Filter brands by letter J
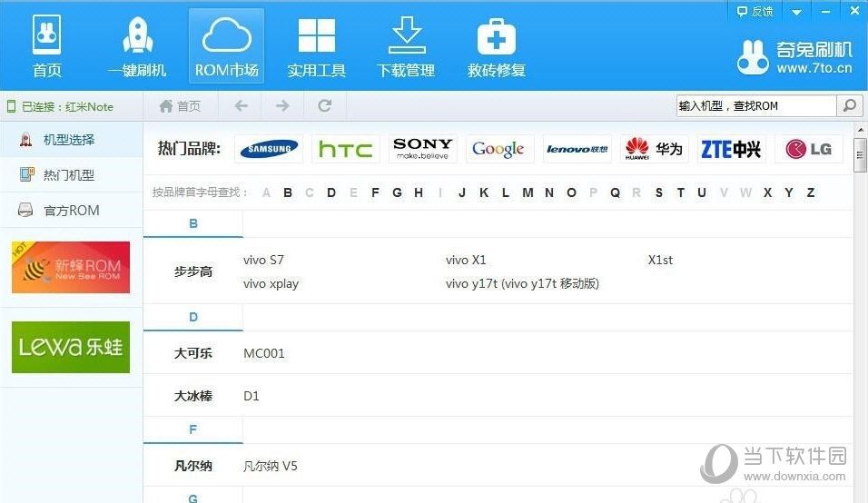Image resolution: width=868 pixels, height=503 pixels. 462,192
